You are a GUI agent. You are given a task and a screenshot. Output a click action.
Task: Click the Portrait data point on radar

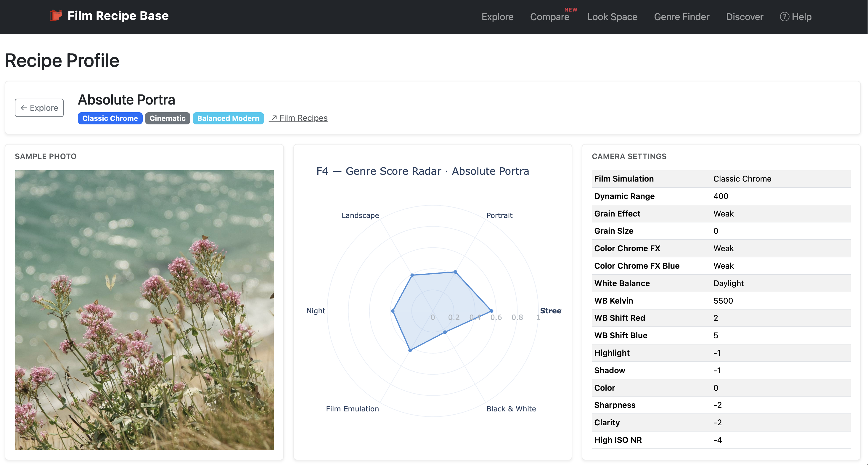pyautogui.click(x=455, y=272)
